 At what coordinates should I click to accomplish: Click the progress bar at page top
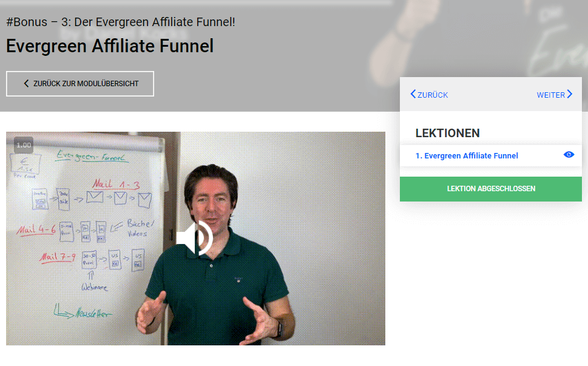click(196, 2)
